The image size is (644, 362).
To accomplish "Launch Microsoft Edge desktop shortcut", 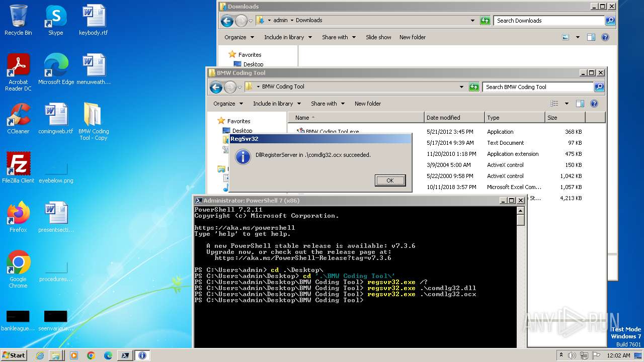I will 56,69.
